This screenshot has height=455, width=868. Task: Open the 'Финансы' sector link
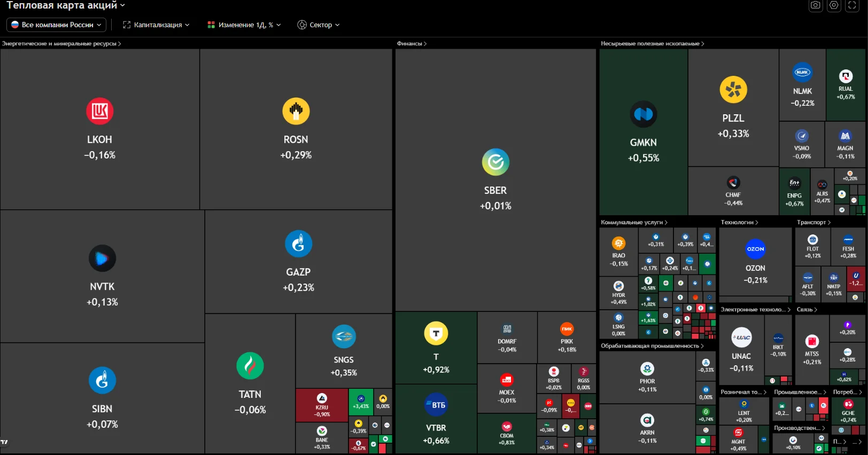coord(412,44)
